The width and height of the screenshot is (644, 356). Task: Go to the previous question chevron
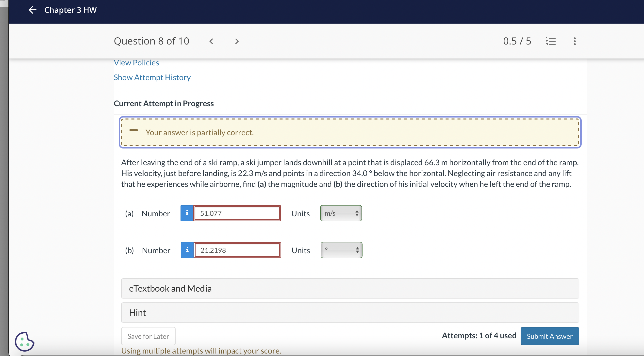pyautogui.click(x=211, y=41)
